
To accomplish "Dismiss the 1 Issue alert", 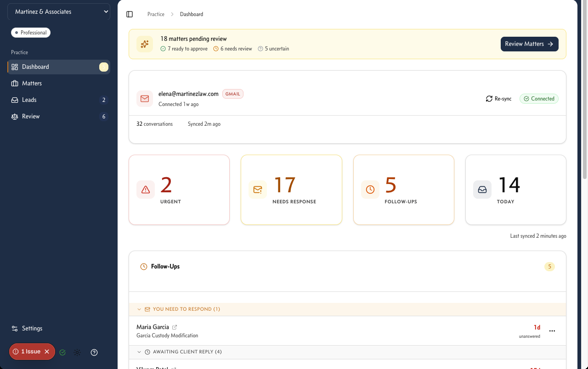I will click(x=47, y=352).
